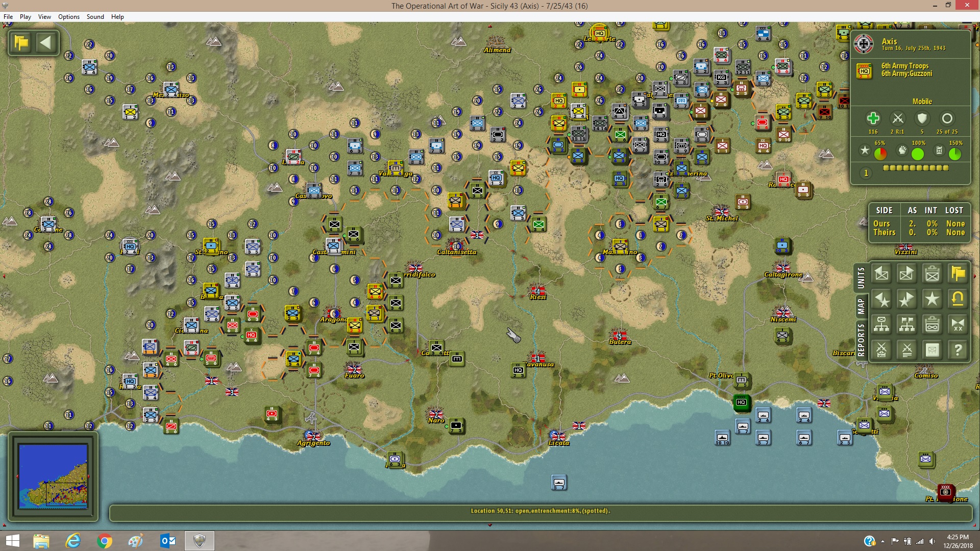Click the Caltagirone city label on map
Image resolution: width=980 pixels, height=551 pixels.
[783, 274]
